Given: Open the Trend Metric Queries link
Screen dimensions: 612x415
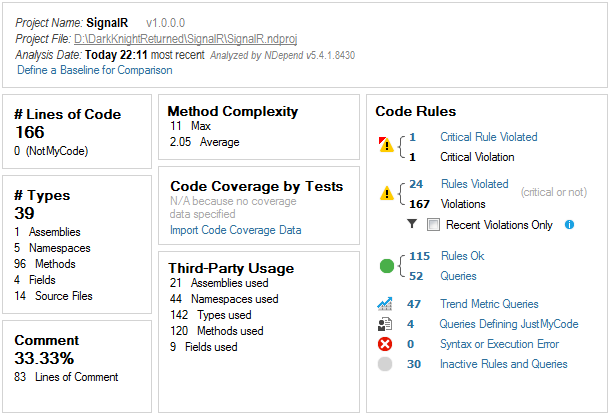Looking at the screenshot, I should [489, 304].
